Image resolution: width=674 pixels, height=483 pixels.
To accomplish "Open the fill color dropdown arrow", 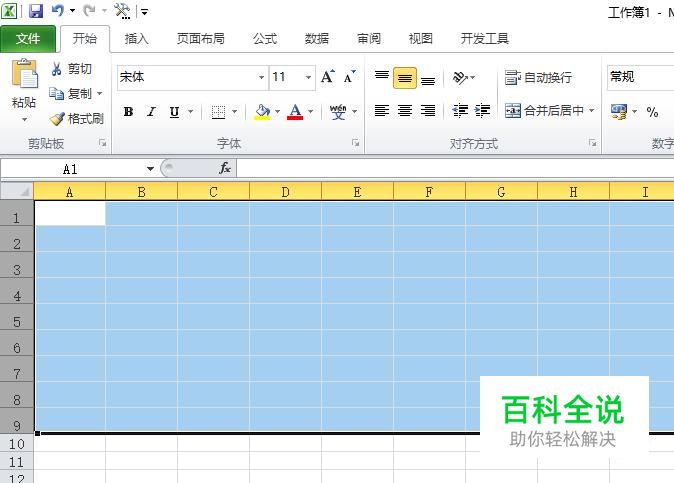I will click(x=277, y=112).
